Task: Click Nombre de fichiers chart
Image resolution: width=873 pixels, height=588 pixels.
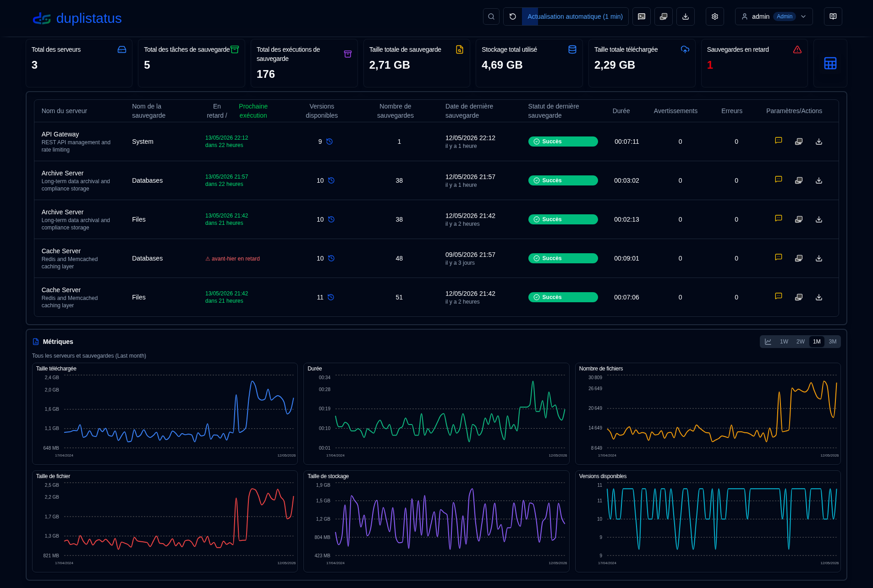Action: point(708,414)
